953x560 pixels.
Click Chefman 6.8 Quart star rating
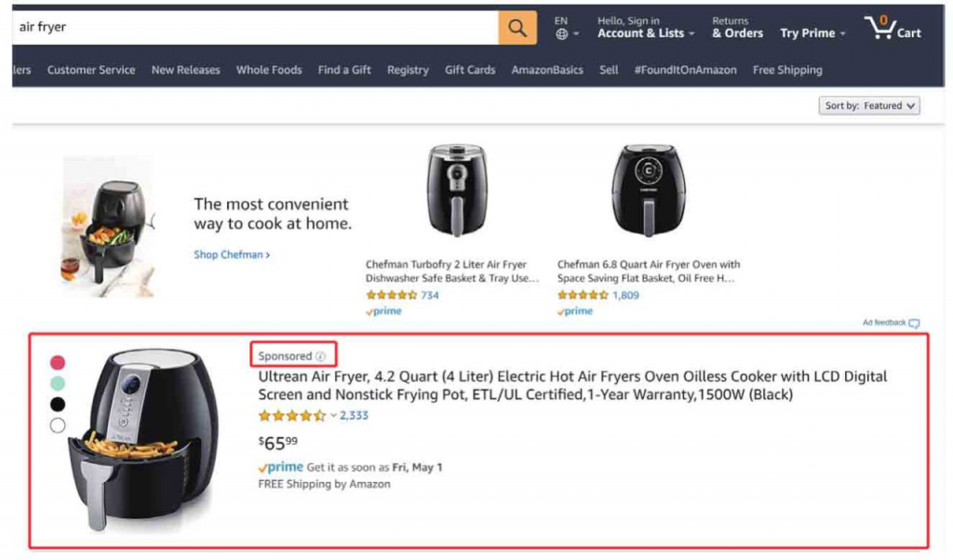[583, 295]
